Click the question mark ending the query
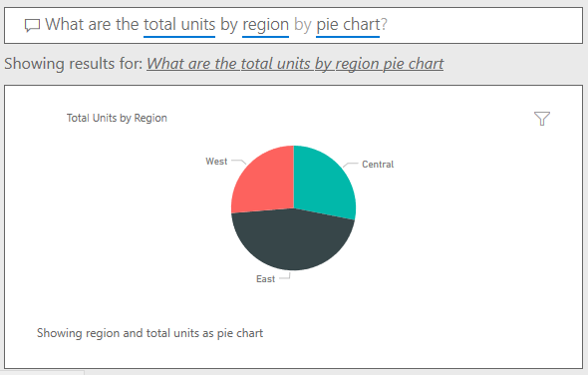Image resolution: width=588 pixels, height=375 pixels. click(x=384, y=25)
